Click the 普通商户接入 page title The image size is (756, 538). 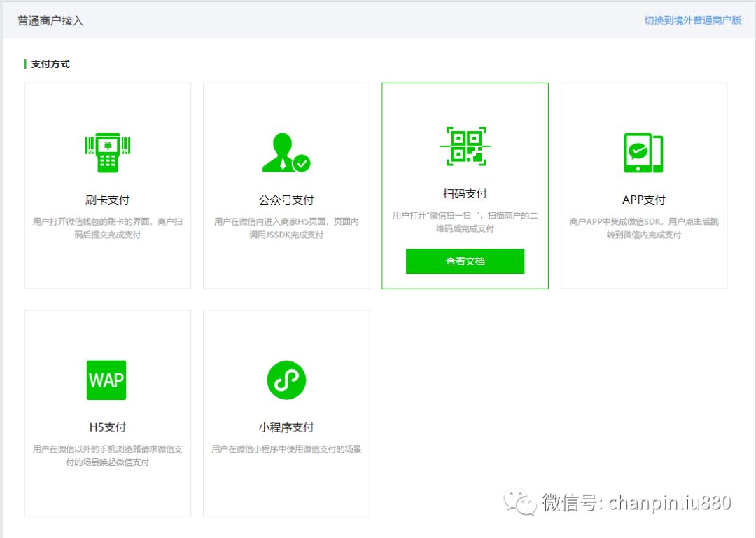point(50,21)
